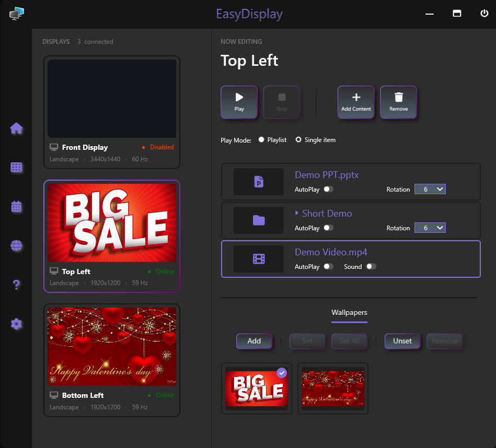Click the wallpaper Add button
Image resolution: width=496 pixels, height=448 pixels.
[255, 341]
